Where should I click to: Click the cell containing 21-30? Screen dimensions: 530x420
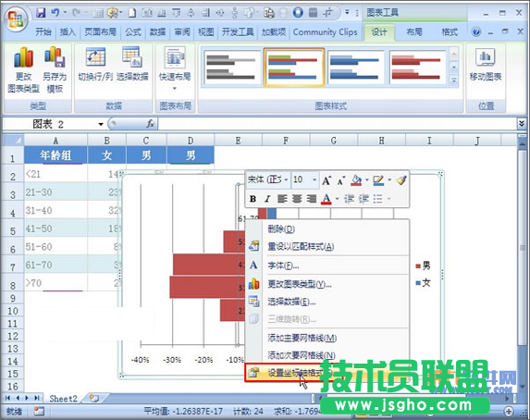(55, 192)
